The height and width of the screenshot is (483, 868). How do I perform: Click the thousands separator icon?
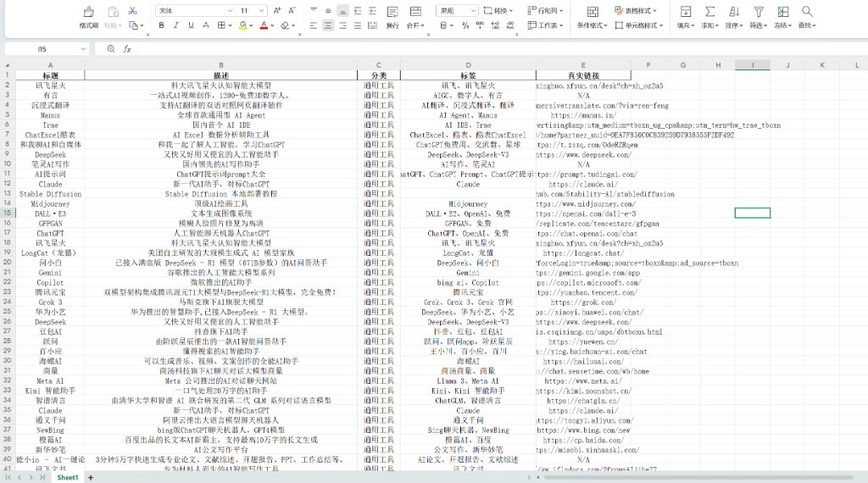480,25
